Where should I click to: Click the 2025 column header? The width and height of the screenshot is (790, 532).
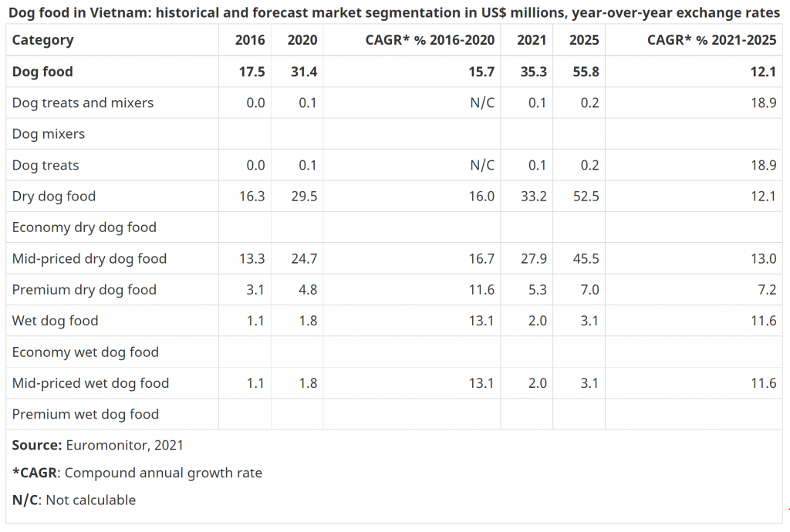tap(584, 40)
